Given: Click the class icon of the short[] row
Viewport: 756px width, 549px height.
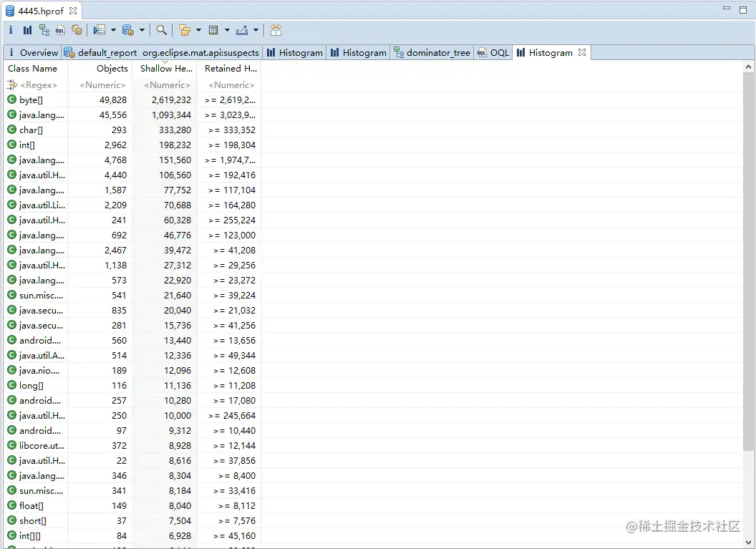Looking at the screenshot, I should [12, 520].
